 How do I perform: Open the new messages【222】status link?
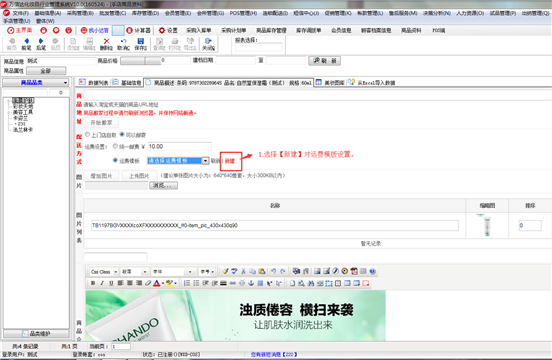274,354
